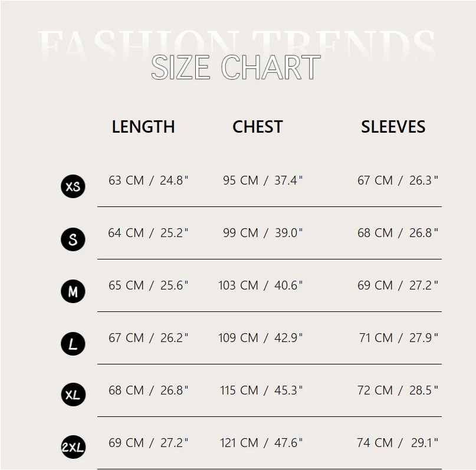This screenshot has width=476, height=470.
Task: Click the SLEEVES column header
Action: tap(393, 127)
